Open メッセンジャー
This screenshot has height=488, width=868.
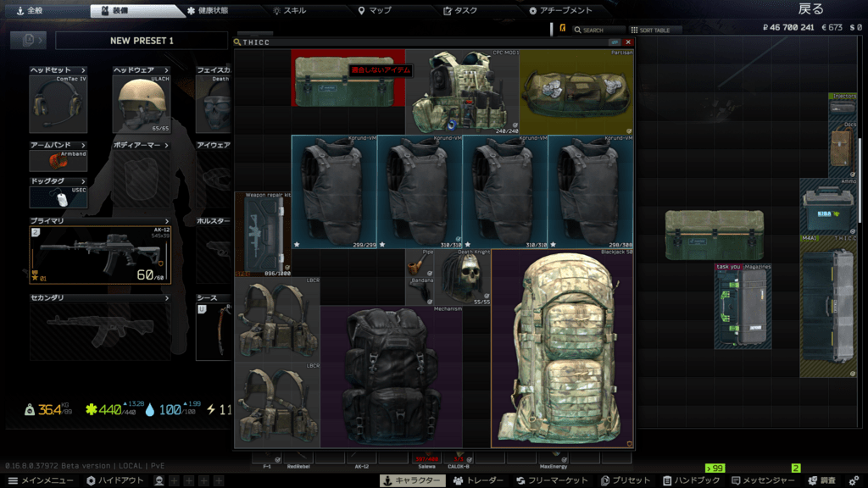(x=763, y=480)
